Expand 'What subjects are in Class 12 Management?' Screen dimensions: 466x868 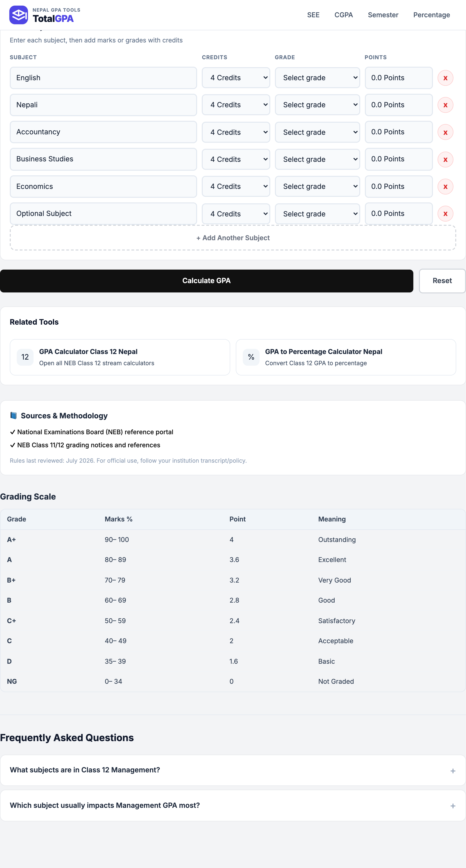click(x=233, y=770)
